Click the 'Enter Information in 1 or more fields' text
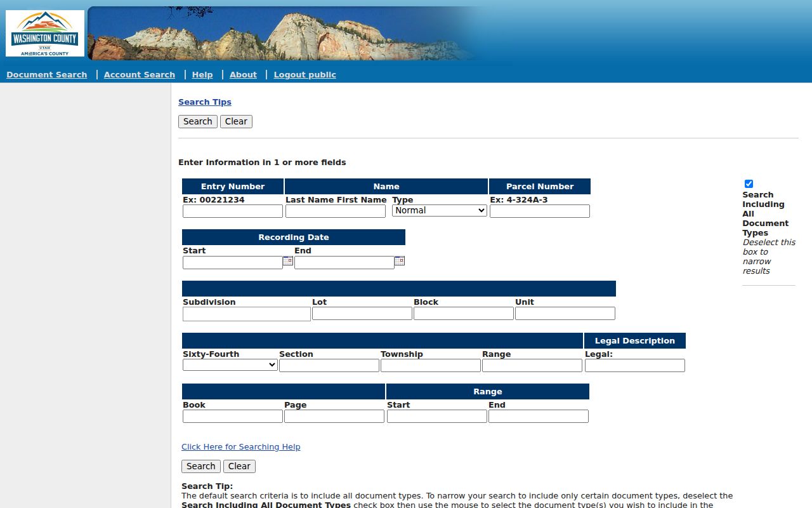This screenshot has width=812, height=508. click(x=262, y=163)
